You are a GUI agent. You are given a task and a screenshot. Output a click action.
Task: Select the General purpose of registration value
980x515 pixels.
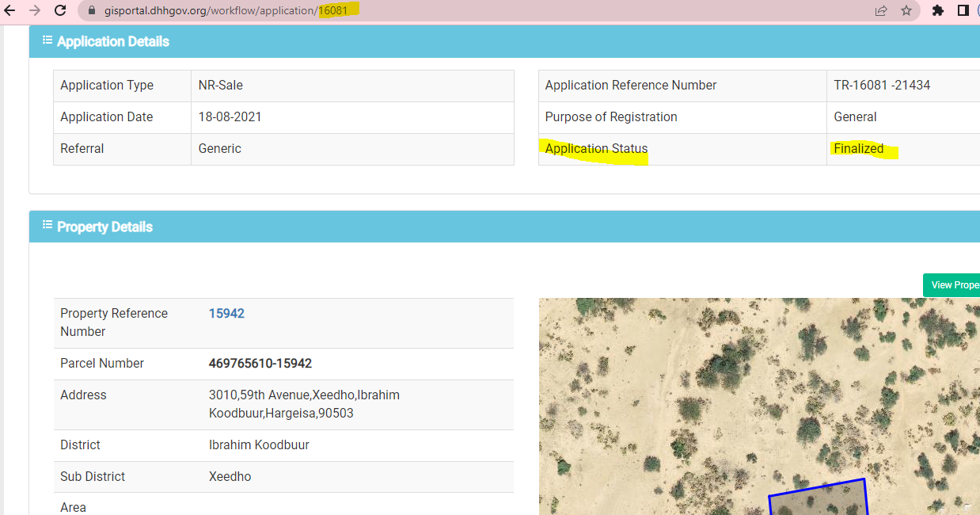(855, 117)
